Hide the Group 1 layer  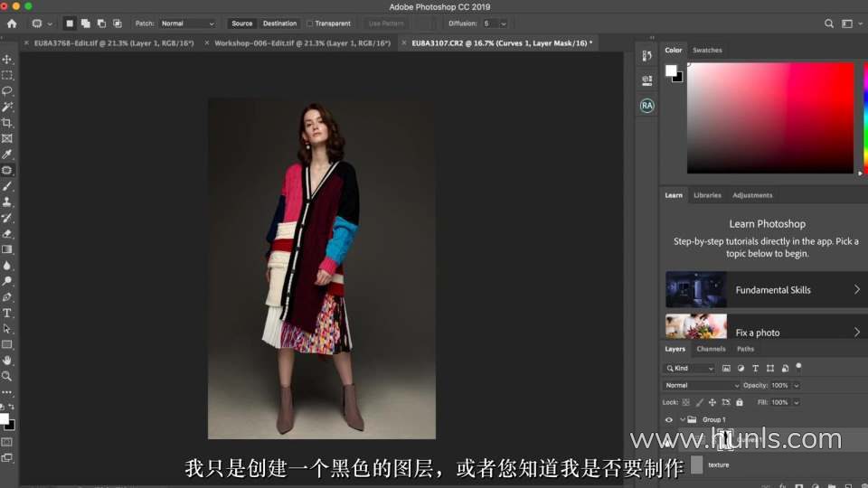click(x=669, y=420)
